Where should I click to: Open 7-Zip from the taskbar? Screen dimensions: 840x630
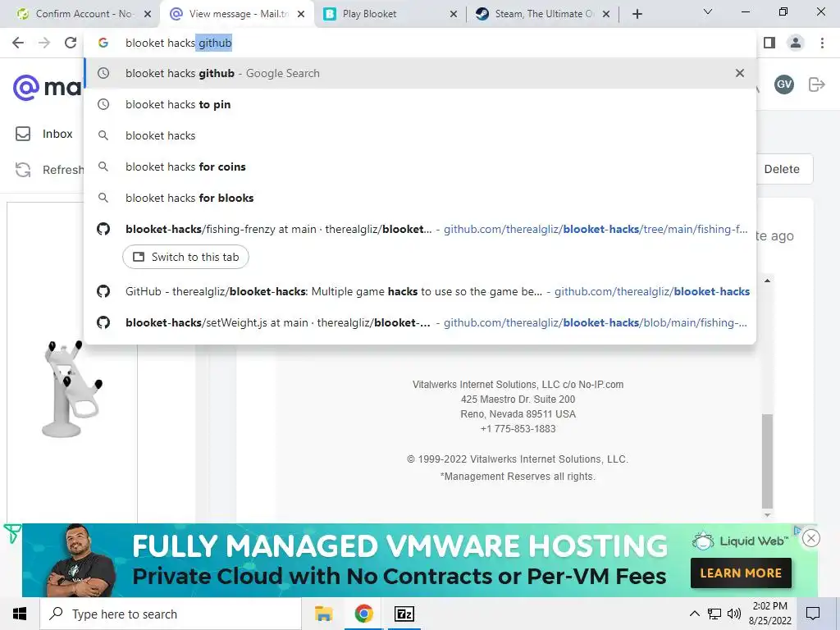click(404, 614)
